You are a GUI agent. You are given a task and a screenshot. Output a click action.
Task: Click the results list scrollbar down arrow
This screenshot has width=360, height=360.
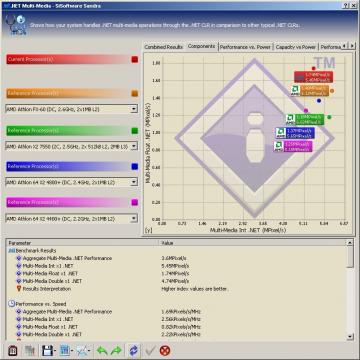coord(350,336)
